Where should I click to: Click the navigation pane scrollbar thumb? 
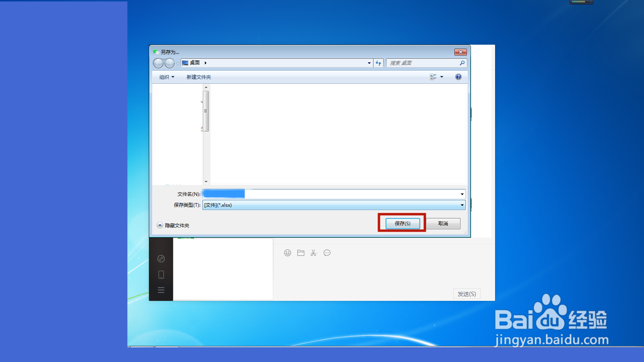pos(206,111)
